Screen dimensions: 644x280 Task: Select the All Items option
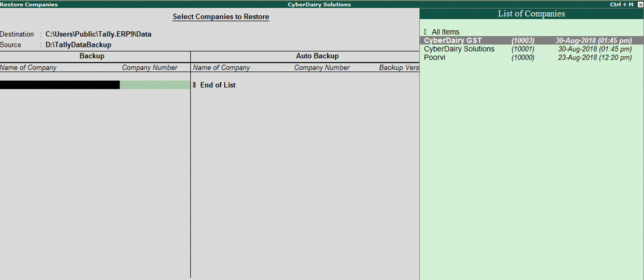pyautogui.click(x=445, y=32)
